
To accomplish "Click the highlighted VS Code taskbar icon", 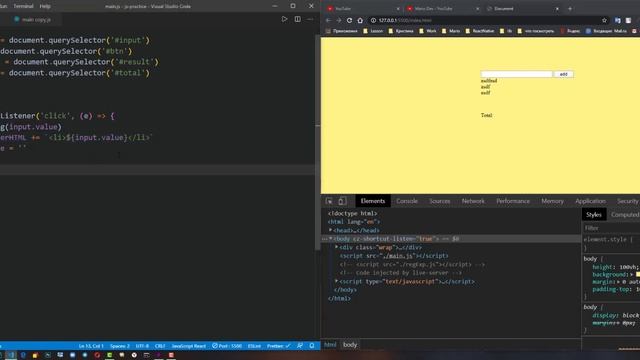I will (11, 355).
